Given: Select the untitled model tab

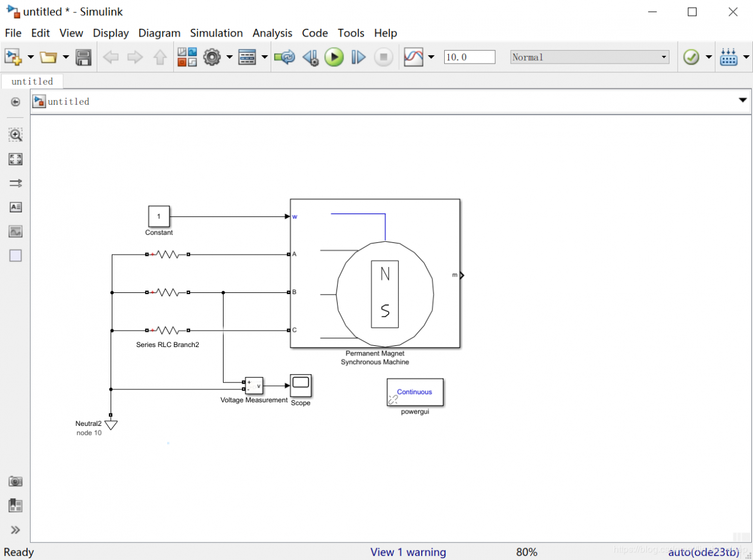Looking at the screenshot, I should [32, 81].
